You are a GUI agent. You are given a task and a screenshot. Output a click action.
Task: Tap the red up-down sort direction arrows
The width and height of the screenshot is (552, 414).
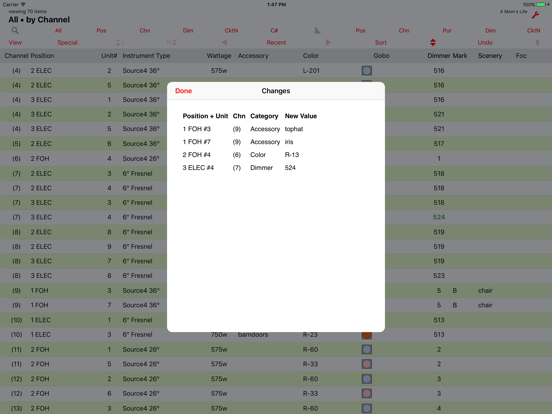[433, 43]
